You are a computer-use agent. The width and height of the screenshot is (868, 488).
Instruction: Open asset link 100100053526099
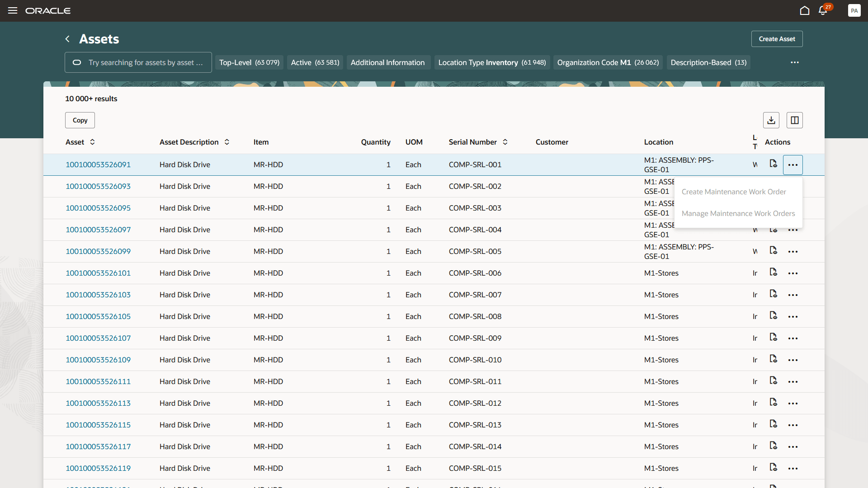pyautogui.click(x=98, y=251)
